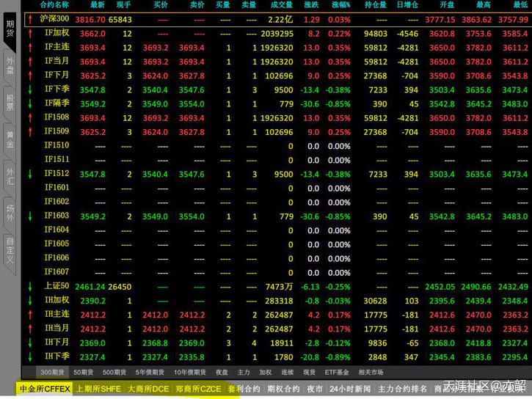
Task: Switch to the 股票 sidebar tab
Action: [10, 101]
